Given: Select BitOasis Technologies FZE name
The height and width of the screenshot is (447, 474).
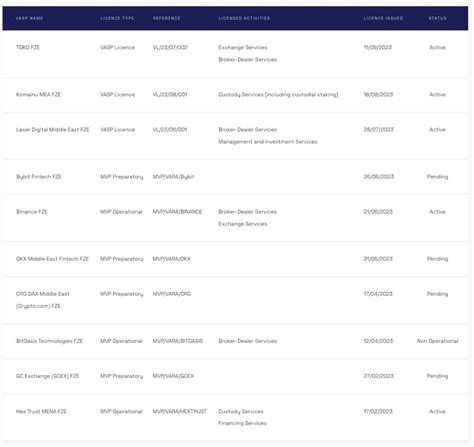Looking at the screenshot, I should (49, 341).
